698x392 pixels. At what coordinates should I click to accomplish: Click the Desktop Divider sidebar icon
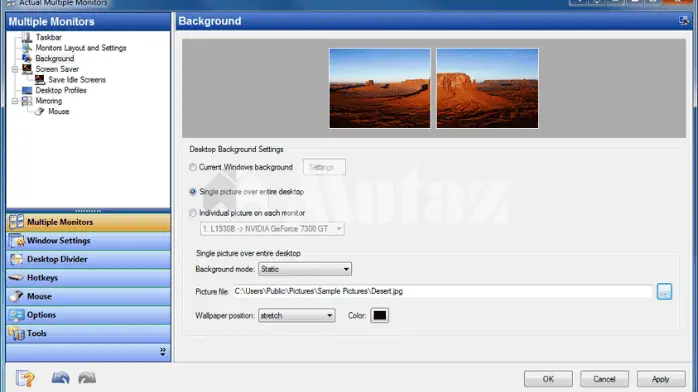16,259
